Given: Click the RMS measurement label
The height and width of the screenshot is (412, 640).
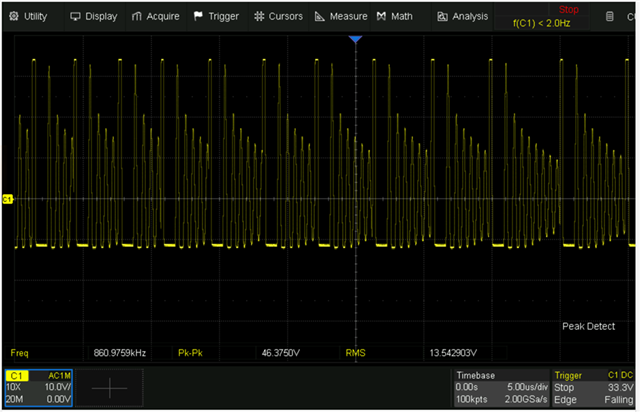Looking at the screenshot, I should click(355, 353).
